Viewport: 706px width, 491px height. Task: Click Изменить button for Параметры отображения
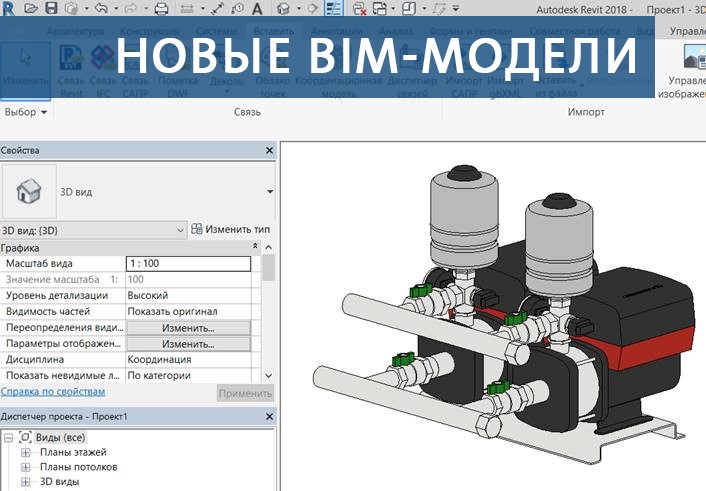click(x=188, y=344)
